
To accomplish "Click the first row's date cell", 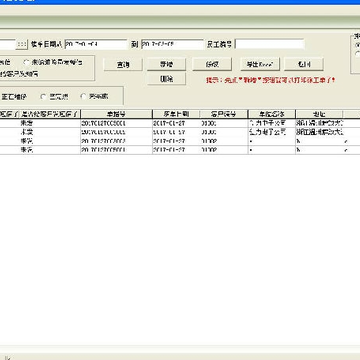I will [x=176, y=123].
